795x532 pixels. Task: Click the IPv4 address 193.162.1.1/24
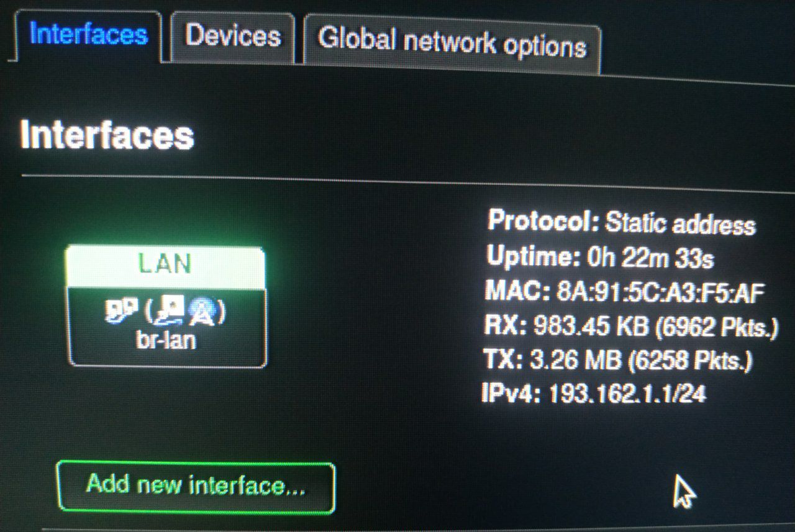coord(627,394)
